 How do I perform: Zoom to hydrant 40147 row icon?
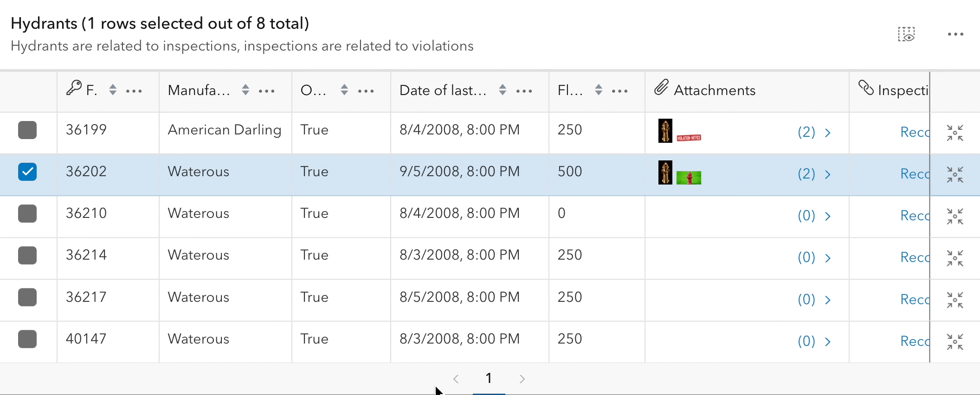(x=955, y=342)
